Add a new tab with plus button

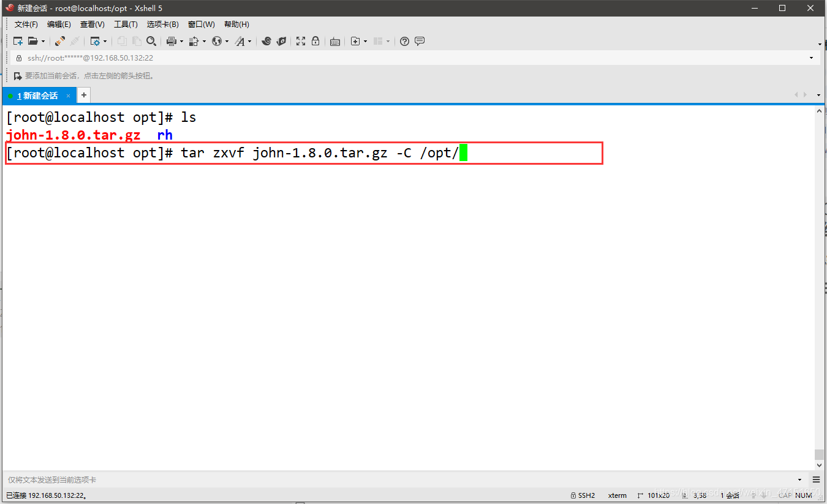pyautogui.click(x=84, y=96)
